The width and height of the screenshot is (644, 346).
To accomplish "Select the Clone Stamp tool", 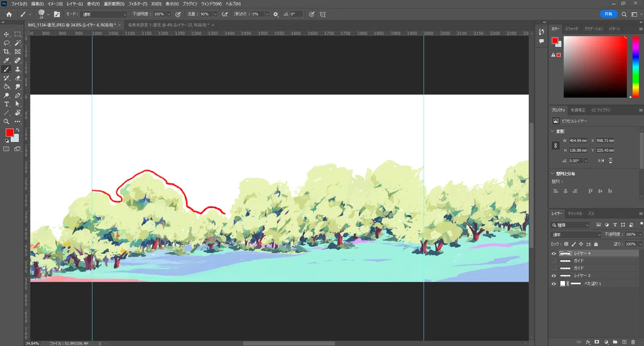I will click(x=18, y=69).
